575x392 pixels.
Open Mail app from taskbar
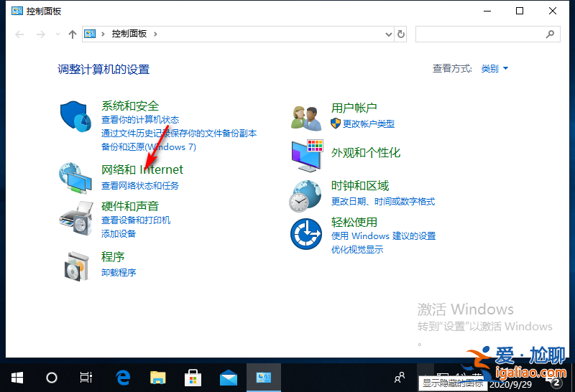point(228,378)
